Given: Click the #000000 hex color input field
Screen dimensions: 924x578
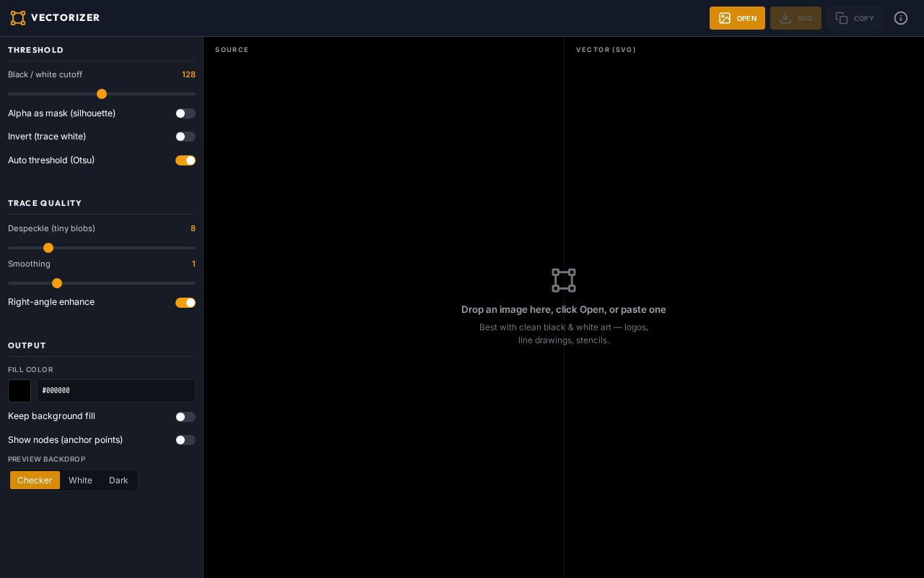Looking at the screenshot, I should click(116, 391).
